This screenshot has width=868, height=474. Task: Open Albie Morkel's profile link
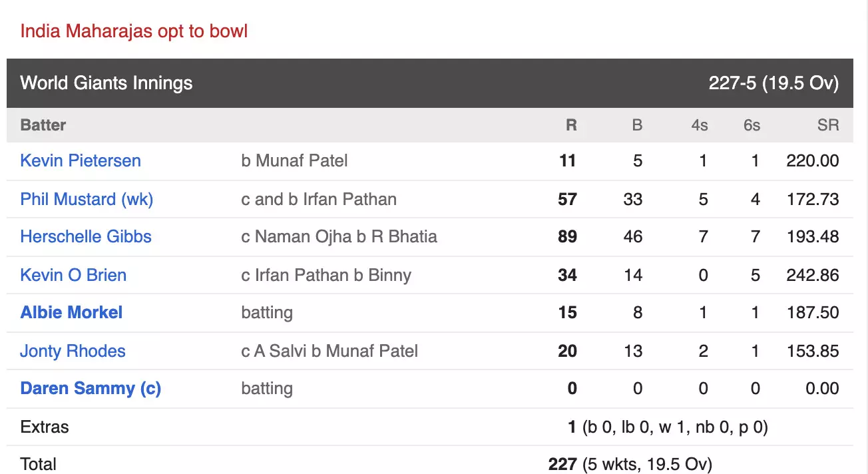71,313
